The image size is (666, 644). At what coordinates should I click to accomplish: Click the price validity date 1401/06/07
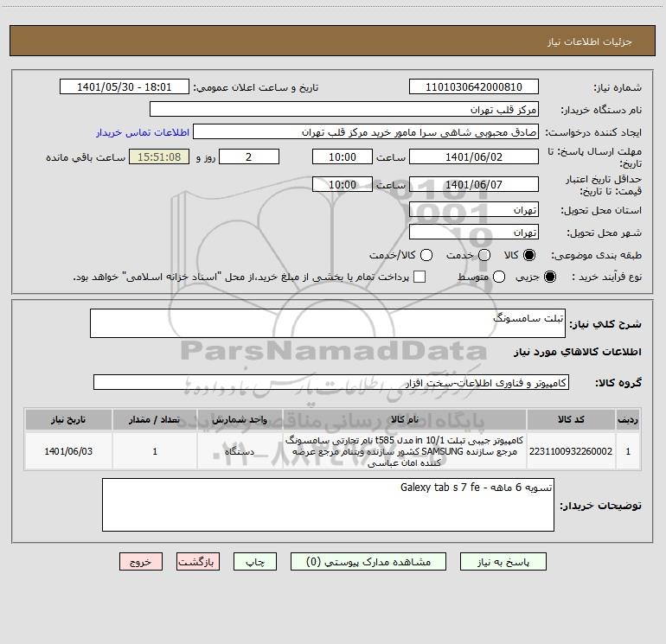pos(474,184)
